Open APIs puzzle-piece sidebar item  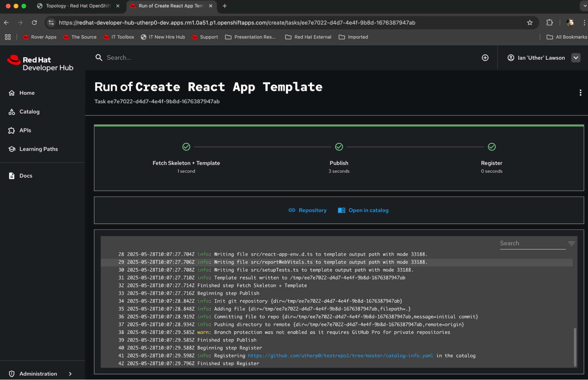coord(12,130)
